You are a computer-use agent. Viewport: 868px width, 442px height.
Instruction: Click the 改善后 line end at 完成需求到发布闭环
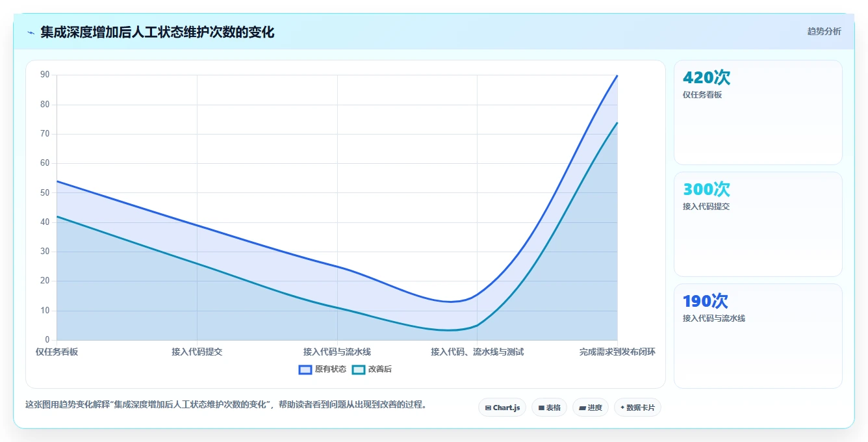[617, 122]
